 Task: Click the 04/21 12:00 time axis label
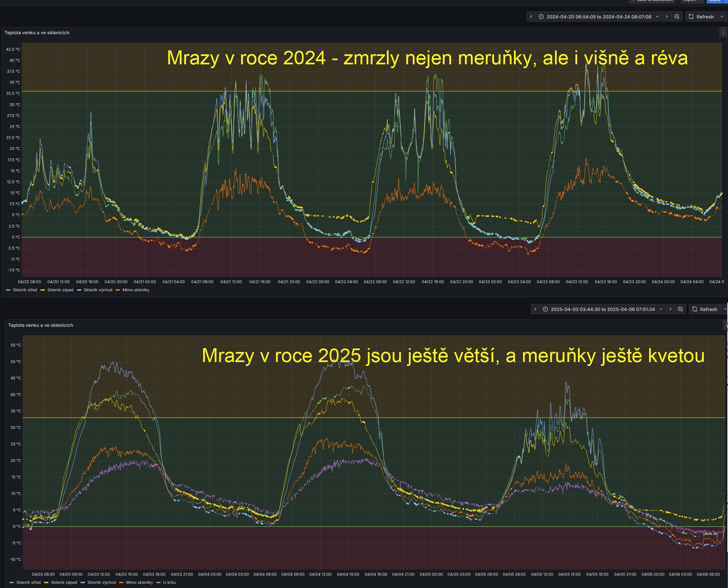click(231, 282)
